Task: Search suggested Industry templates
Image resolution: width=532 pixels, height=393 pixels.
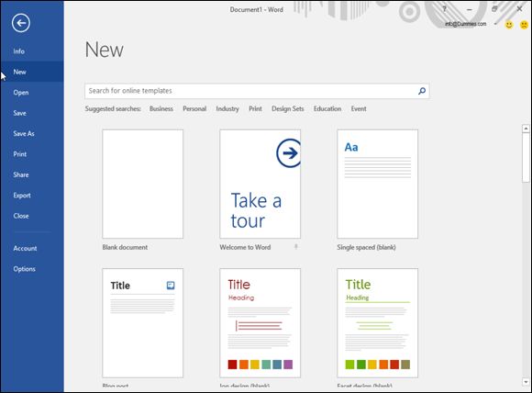Action: 227,108
